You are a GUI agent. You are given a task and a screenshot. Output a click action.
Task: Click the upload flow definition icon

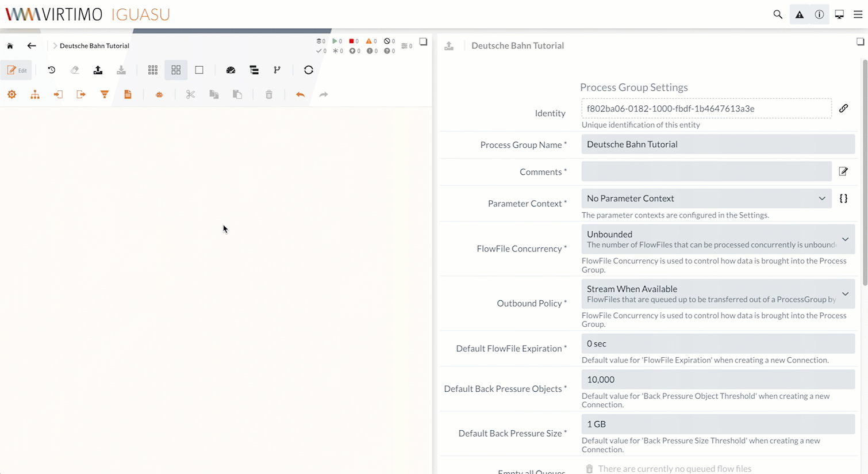[98, 70]
